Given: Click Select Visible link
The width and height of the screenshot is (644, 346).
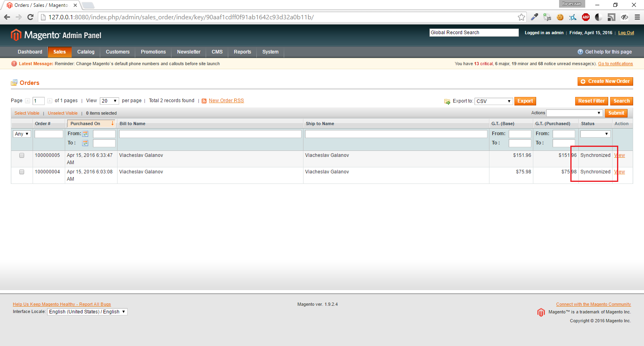Looking at the screenshot, I should (27, 113).
